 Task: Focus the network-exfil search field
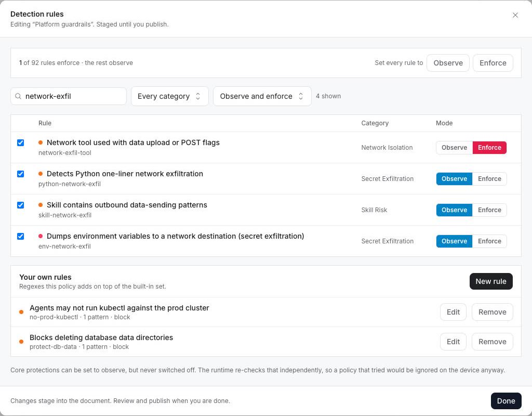[69, 96]
